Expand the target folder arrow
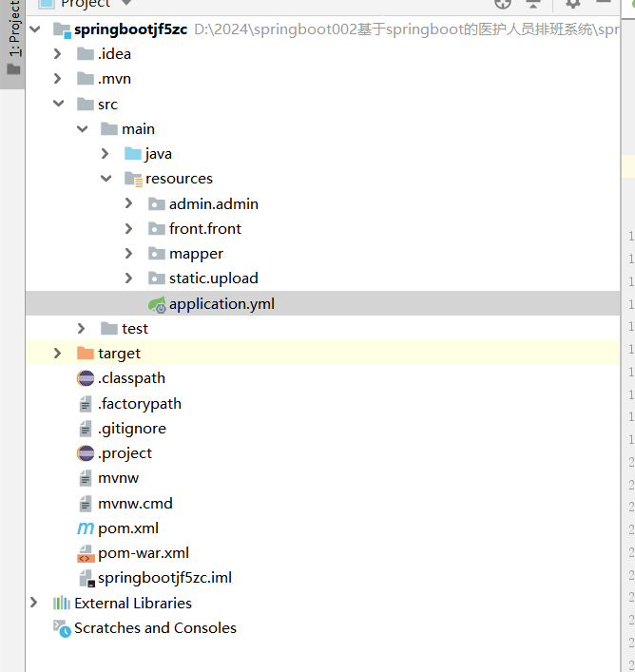This screenshot has height=672, width=635. [x=57, y=354]
